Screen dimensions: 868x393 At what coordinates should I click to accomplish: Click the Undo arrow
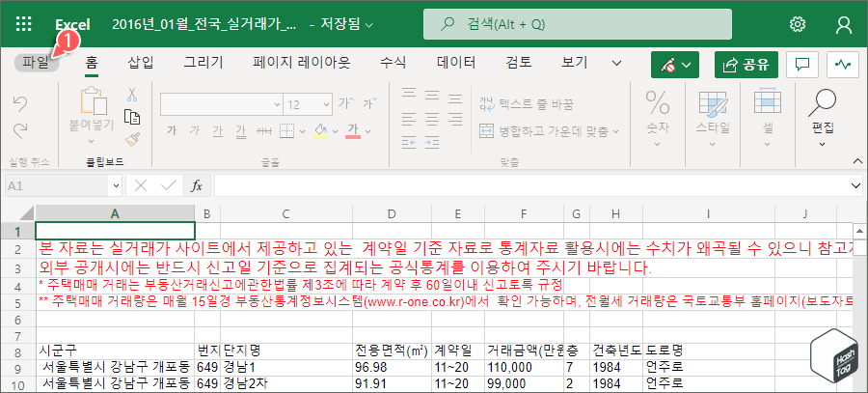tap(20, 102)
